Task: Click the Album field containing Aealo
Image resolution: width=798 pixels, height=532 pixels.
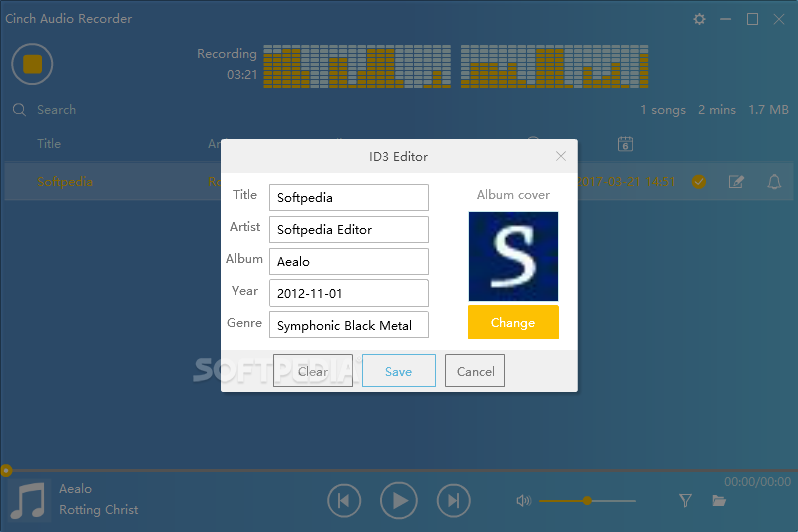Action: coord(349,262)
